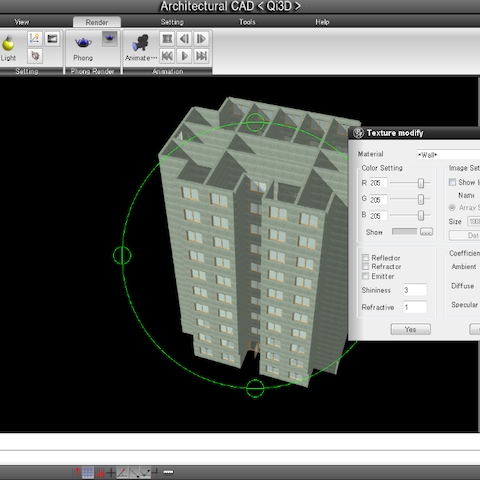This screenshot has height=480, width=480.
Task: Enable the Reflector checkbox
Action: [366, 258]
